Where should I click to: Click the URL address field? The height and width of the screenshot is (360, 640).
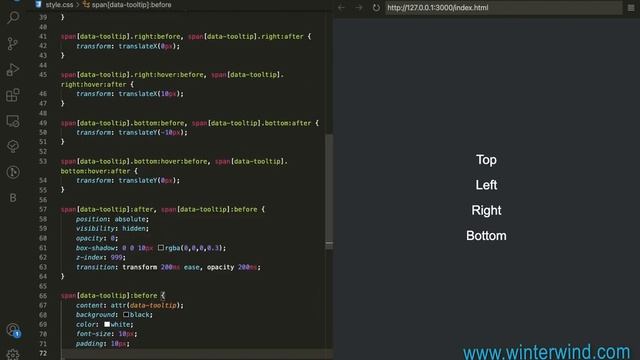click(503, 8)
